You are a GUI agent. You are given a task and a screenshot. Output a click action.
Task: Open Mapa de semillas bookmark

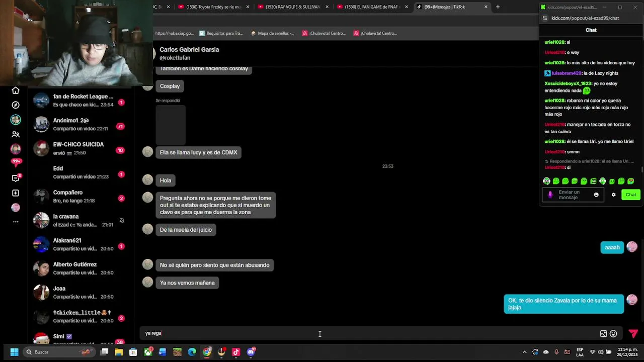(273, 33)
